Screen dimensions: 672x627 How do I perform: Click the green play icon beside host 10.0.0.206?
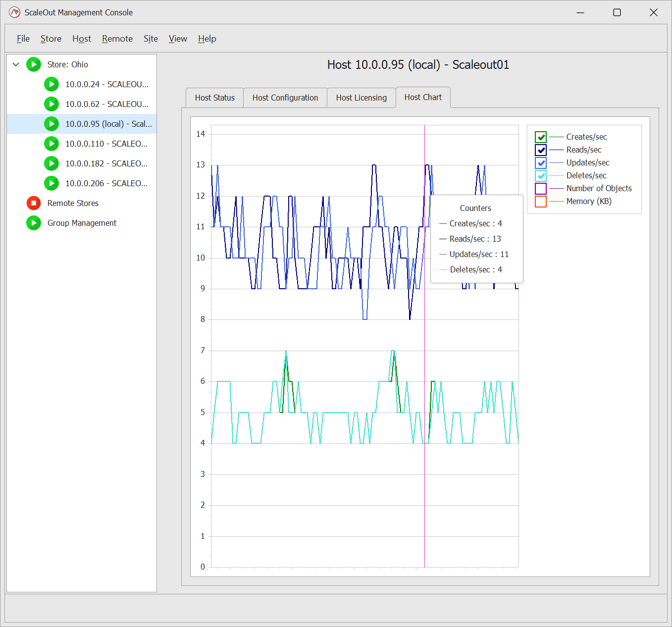(x=52, y=183)
